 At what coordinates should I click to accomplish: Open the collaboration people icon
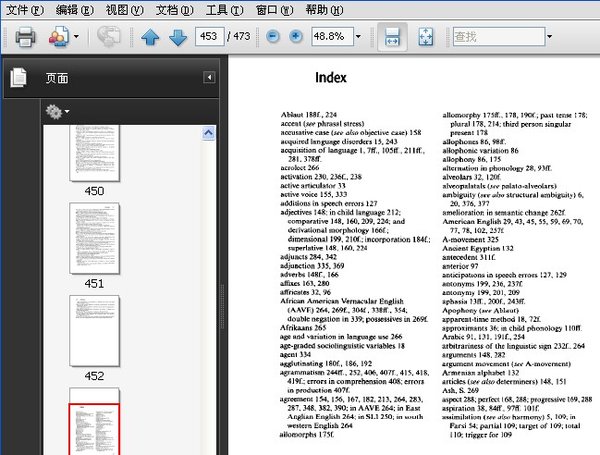(x=59, y=37)
